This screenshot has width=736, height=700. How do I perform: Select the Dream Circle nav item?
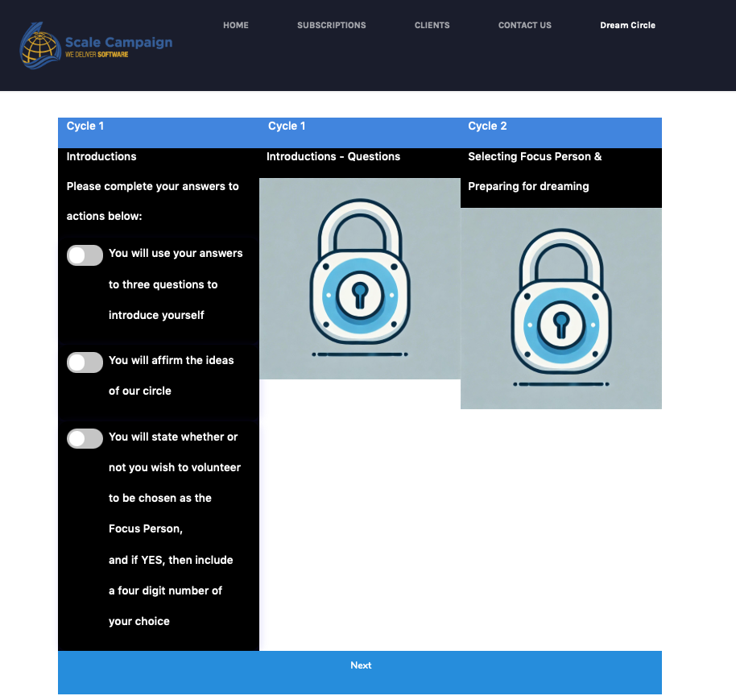click(627, 25)
